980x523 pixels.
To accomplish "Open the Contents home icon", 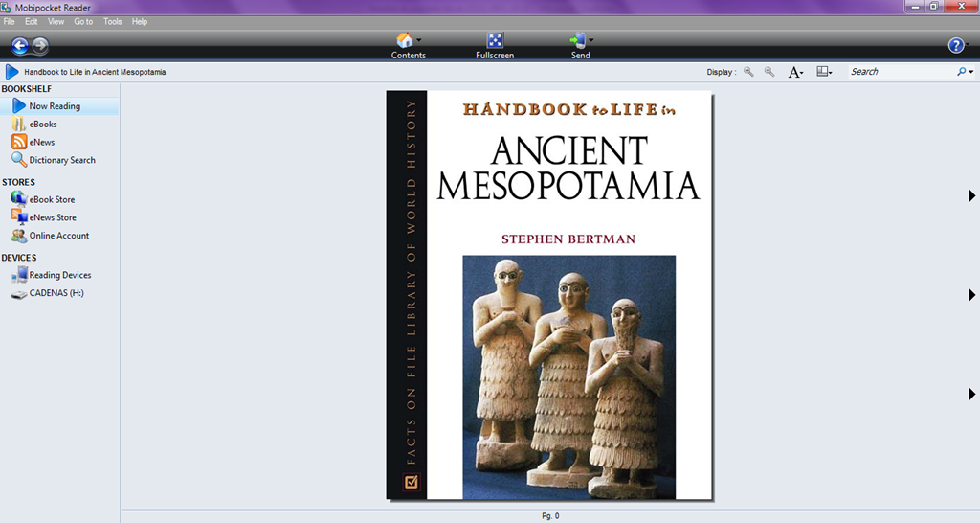I will pos(405,40).
